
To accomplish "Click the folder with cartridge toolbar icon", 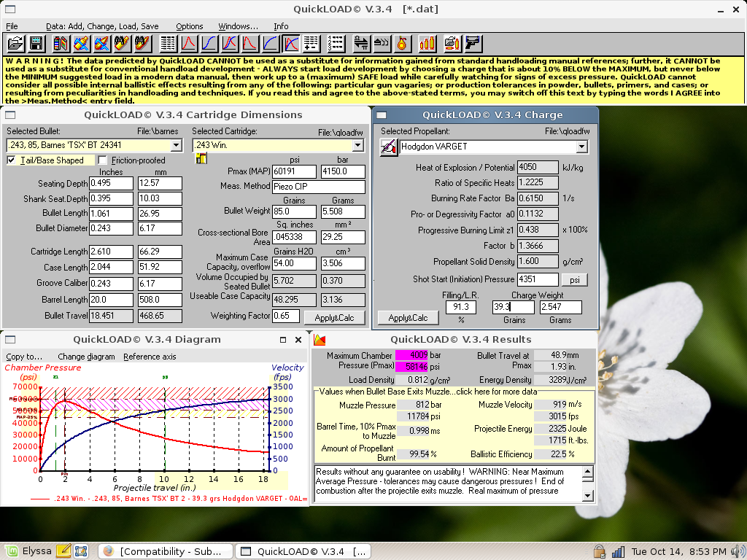I will pos(452,44).
